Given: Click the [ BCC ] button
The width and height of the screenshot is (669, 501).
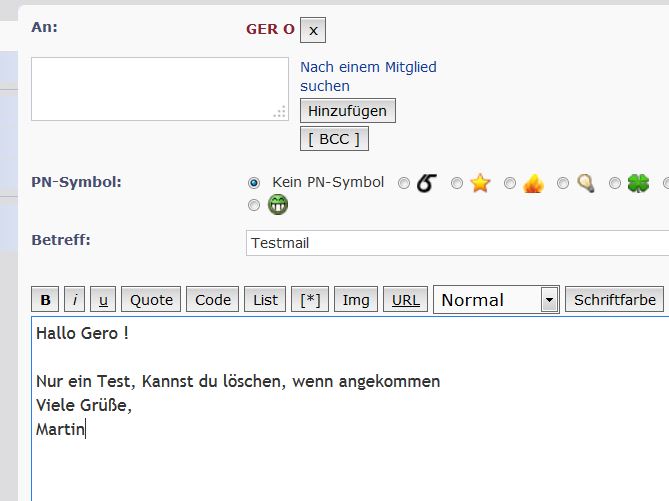Looking at the screenshot, I should click(x=334, y=139).
